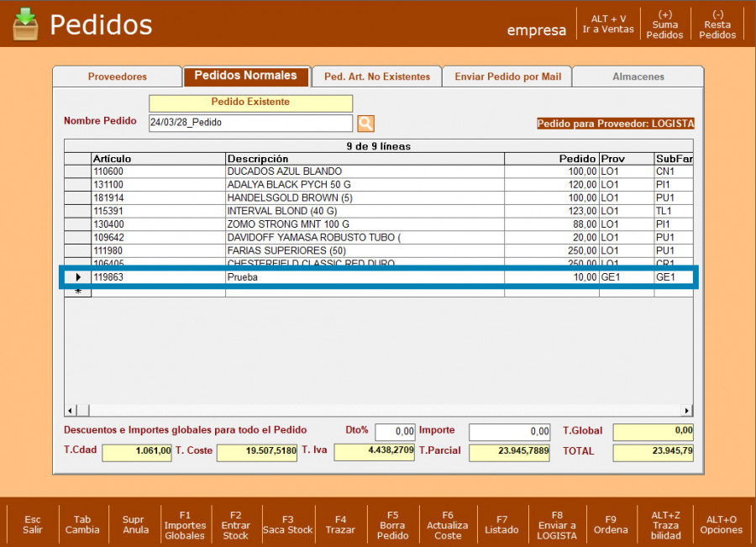Open Enviar Pedido por Mail tab

[x=507, y=76]
